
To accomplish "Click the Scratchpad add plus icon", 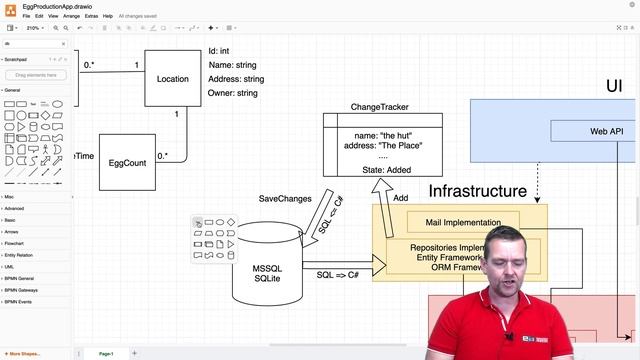I will tap(55, 60).
